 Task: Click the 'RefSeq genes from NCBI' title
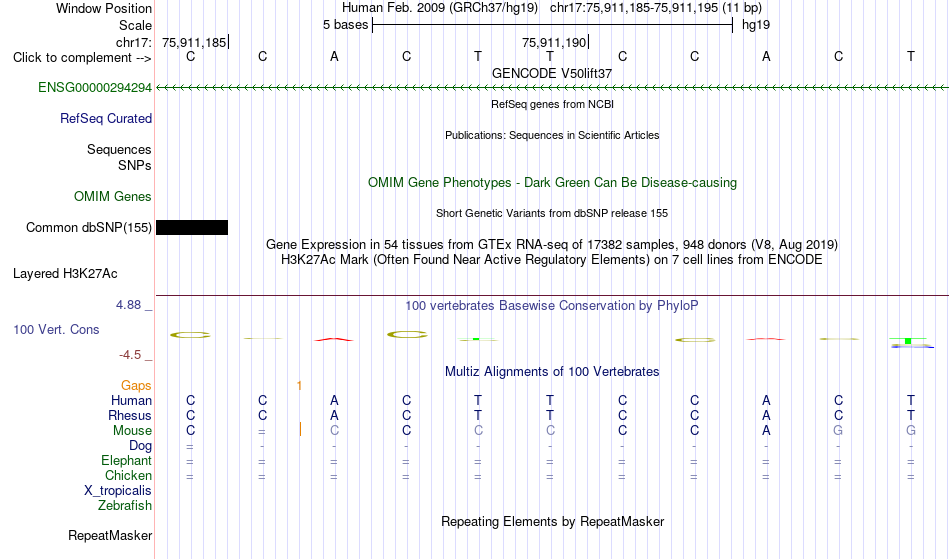(x=552, y=104)
